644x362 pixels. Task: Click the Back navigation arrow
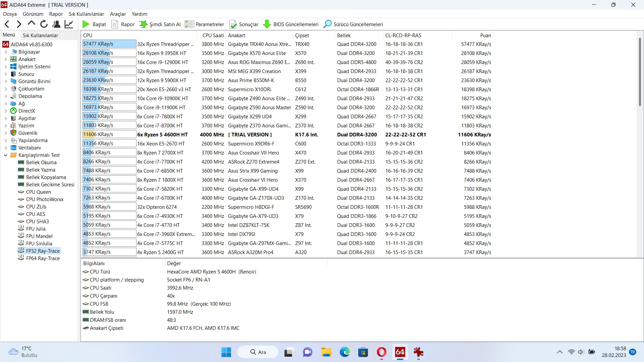[x=7, y=24]
